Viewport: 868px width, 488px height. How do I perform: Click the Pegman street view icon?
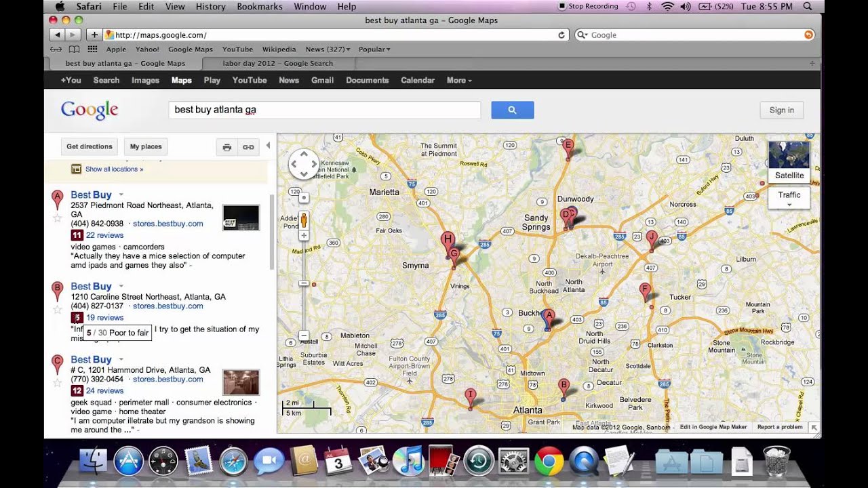(304, 220)
